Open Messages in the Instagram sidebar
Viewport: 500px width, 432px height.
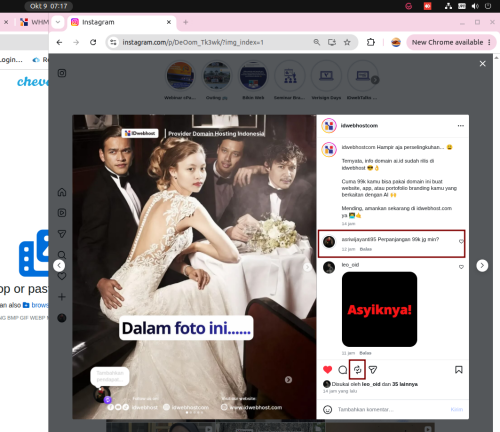(62, 234)
